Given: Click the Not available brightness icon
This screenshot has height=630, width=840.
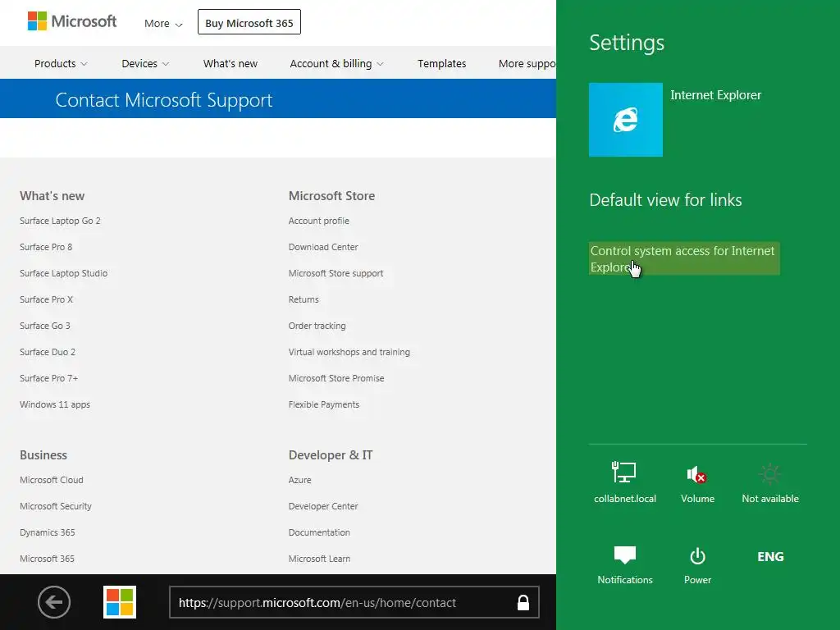Looking at the screenshot, I should click(x=769, y=482).
